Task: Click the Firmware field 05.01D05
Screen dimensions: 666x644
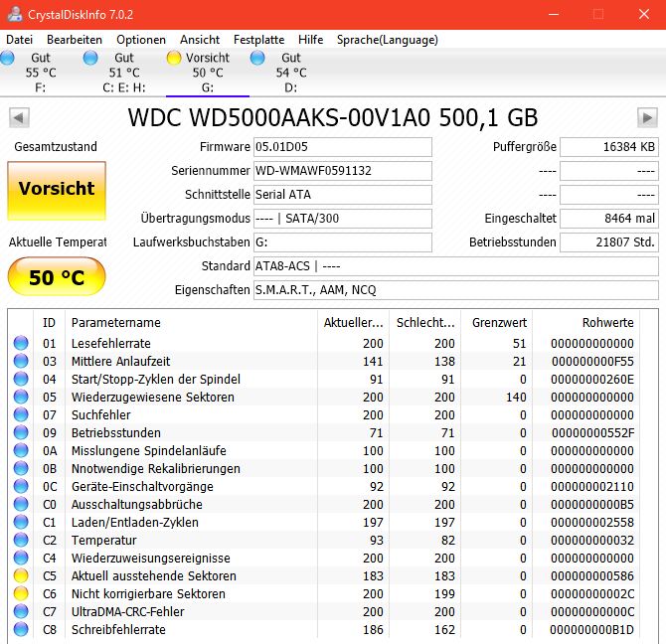Action: tap(343, 147)
